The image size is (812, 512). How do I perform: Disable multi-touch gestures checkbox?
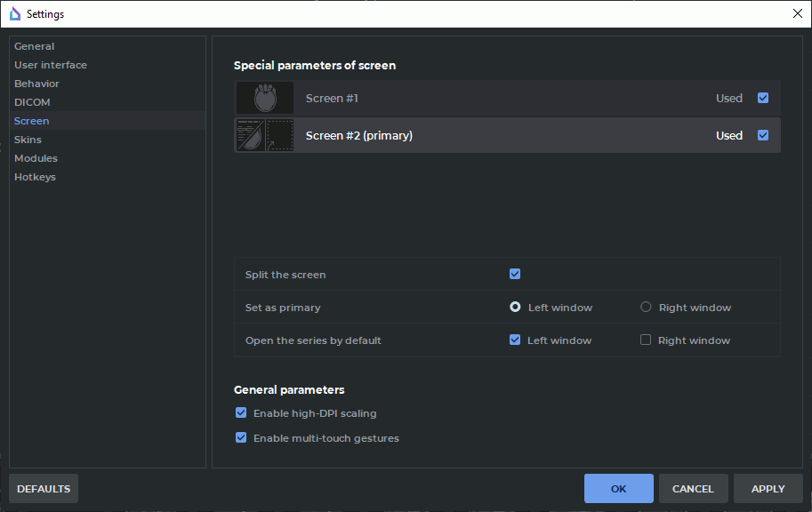pos(241,437)
